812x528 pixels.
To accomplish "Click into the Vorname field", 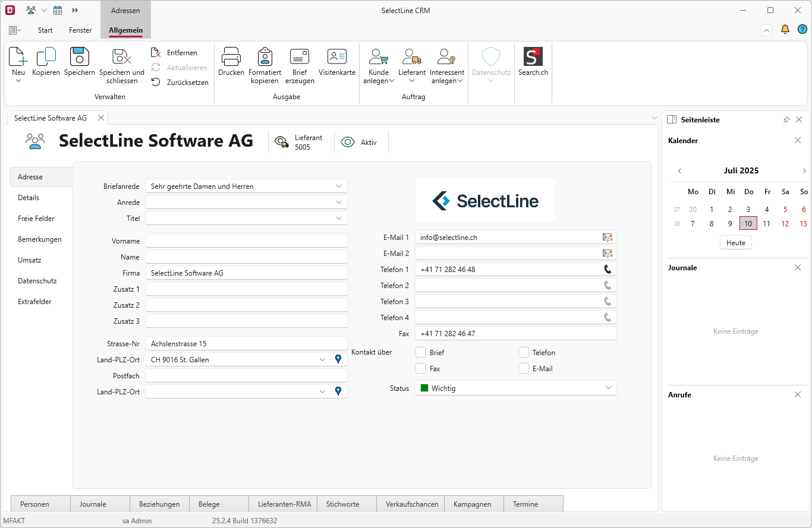I will pos(246,241).
